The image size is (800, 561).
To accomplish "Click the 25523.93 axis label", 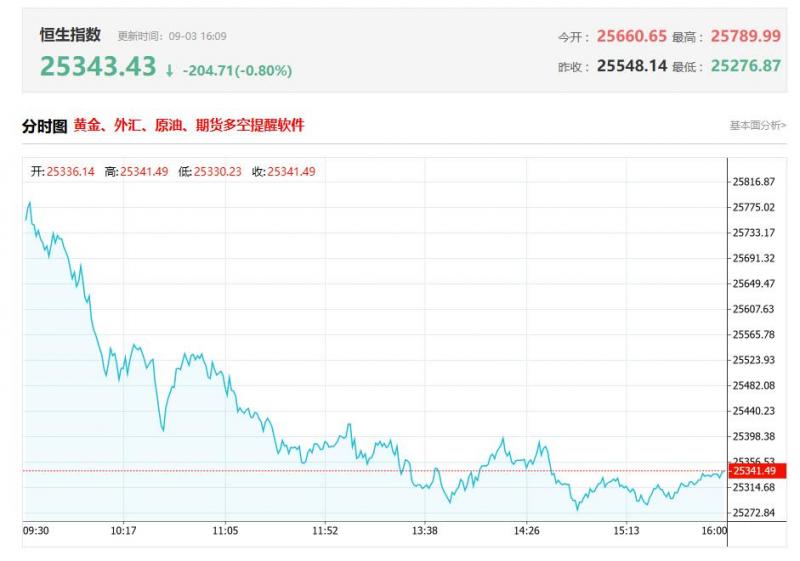I will [754, 360].
